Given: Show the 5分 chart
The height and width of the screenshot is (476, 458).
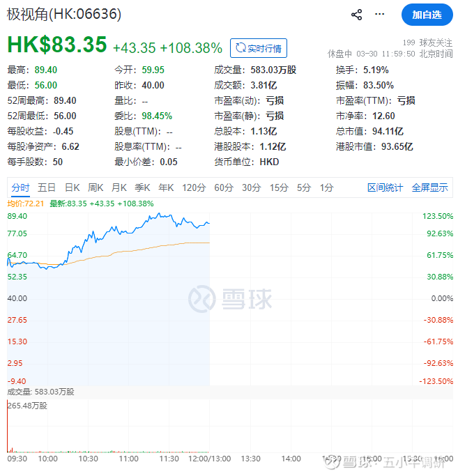Looking at the screenshot, I should (304, 187).
